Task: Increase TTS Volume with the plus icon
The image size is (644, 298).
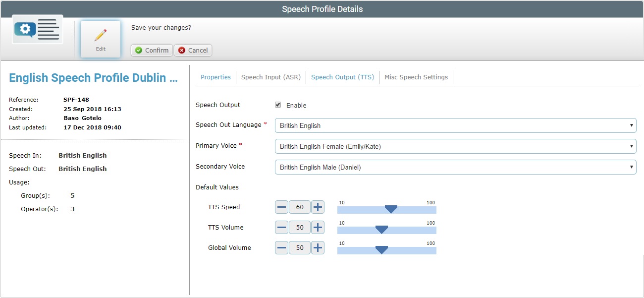Action: pyautogui.click(x=318, y=227)
